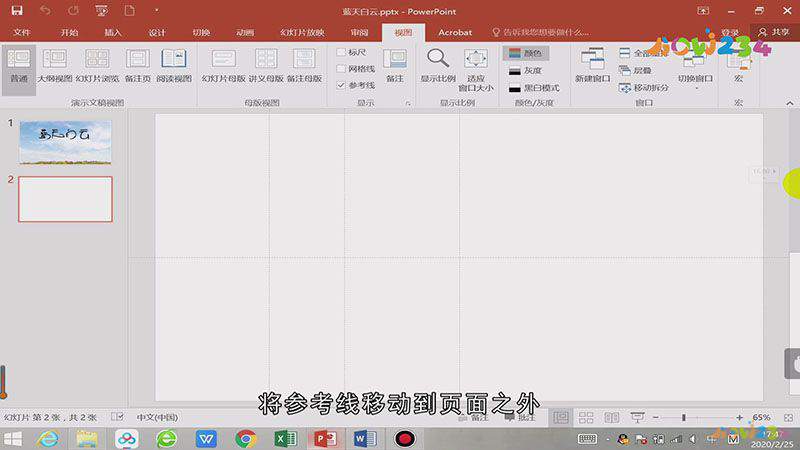Screen dimensions: 800x450
Task: Open Show (显示) group dialog launcher
Action: pyautogui.click(x=408, y=103)
